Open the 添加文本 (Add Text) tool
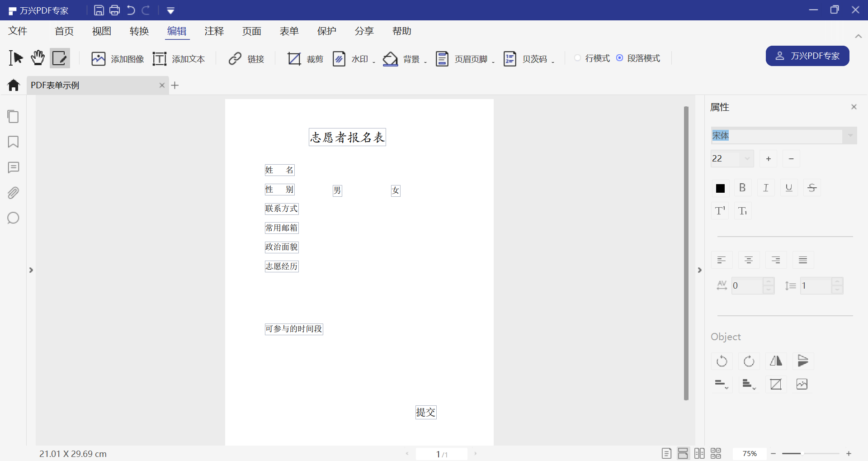Image resolution: width=868 pixels, height=461 pixels. [x=179, y=59]
